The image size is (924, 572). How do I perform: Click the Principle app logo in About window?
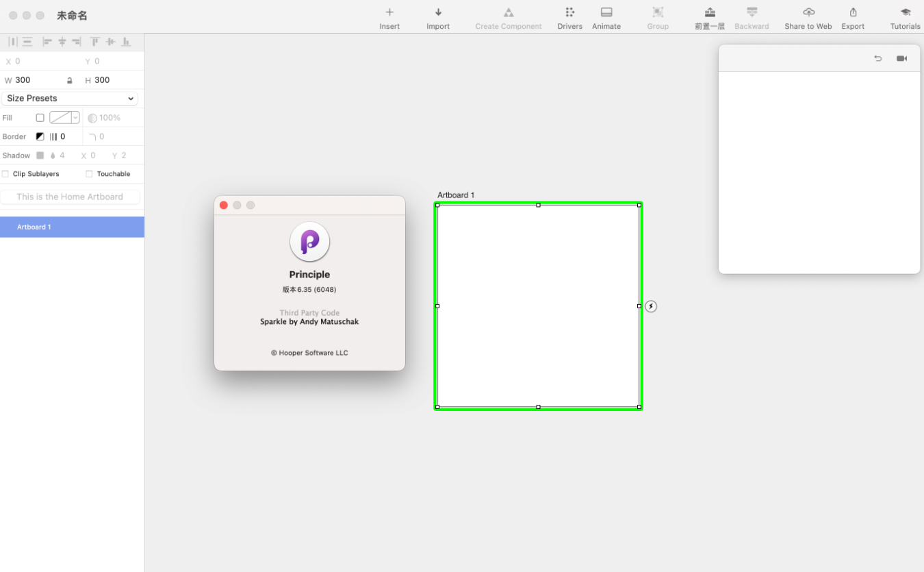[x=309, y=242]
